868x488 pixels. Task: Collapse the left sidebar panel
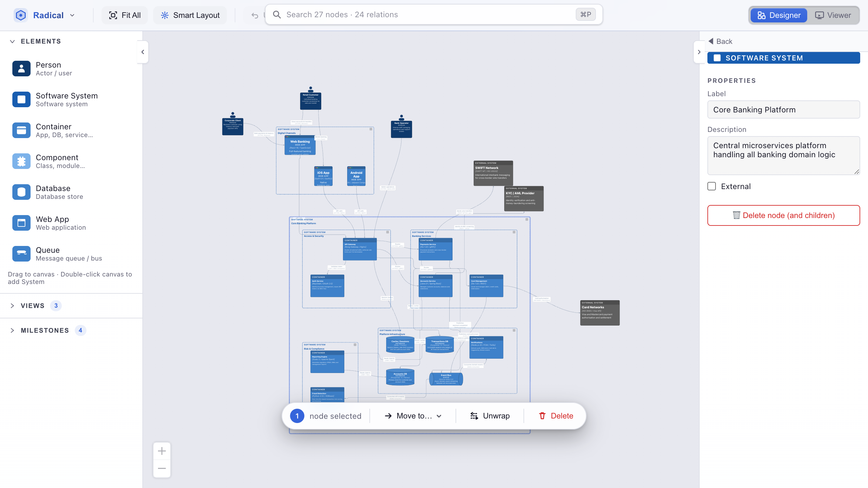(x=143, y=52)
